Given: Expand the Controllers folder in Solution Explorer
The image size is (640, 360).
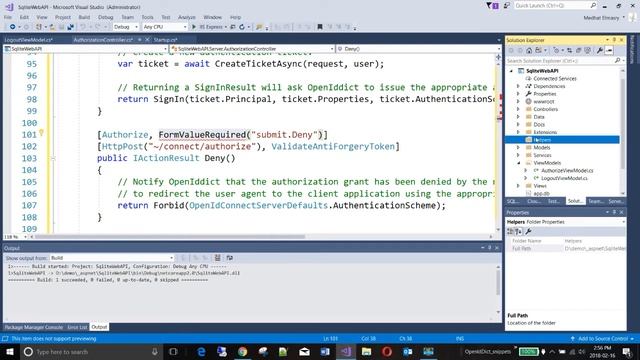Looking at the screenshot, I should (x=518, y=109).
